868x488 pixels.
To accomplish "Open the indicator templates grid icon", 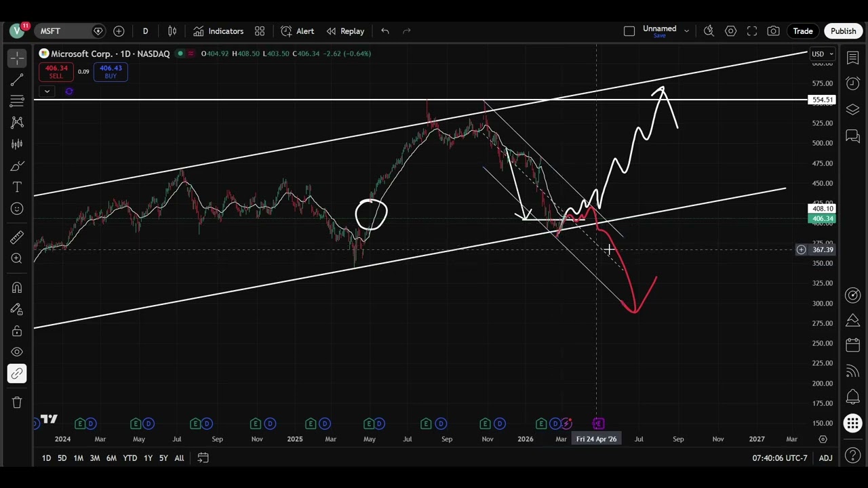I will (260, 31).
